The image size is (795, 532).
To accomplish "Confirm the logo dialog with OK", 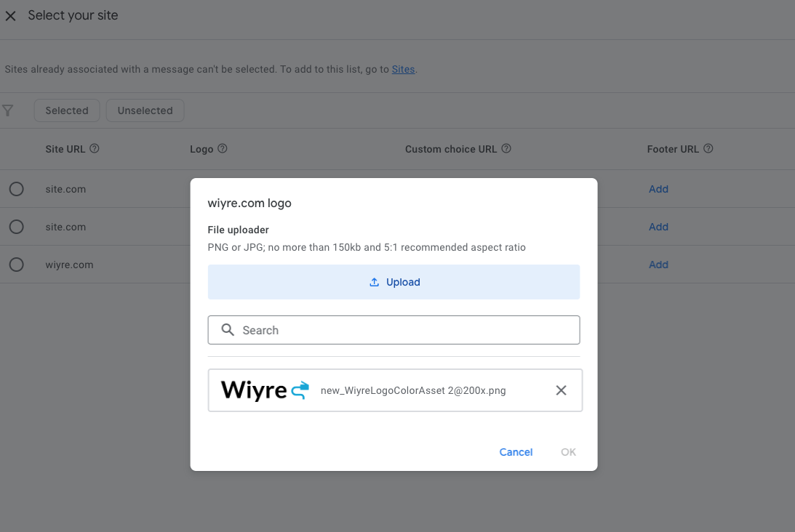I will 568,452.
